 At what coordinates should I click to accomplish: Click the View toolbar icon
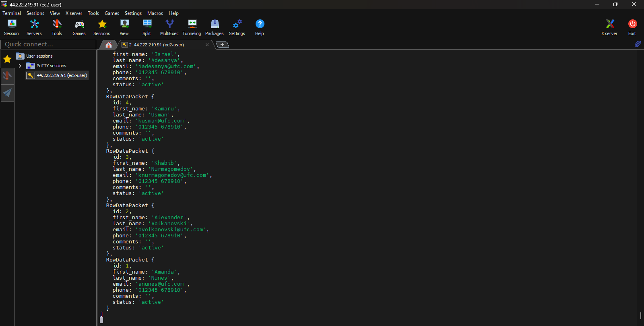pos(124,27)
